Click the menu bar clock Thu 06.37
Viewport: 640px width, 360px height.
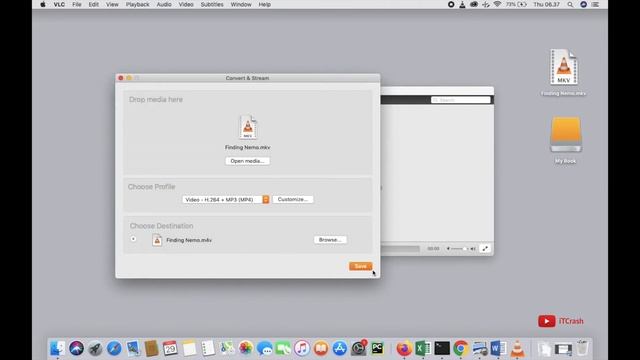pos(547,4)
